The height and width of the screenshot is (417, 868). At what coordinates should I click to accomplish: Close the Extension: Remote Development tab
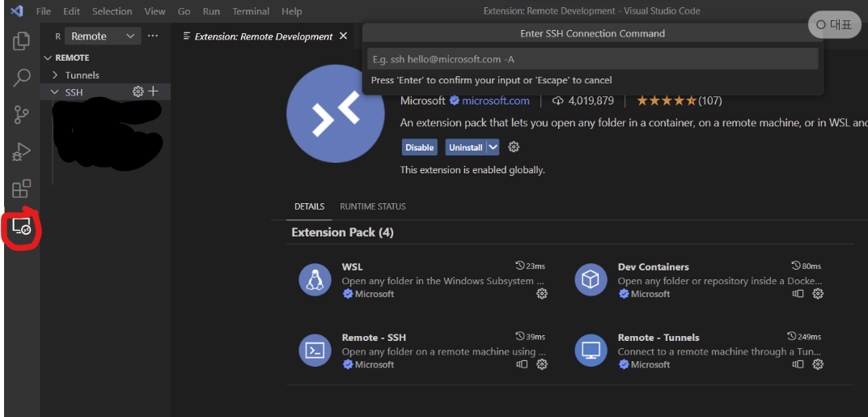coord(343,36)
